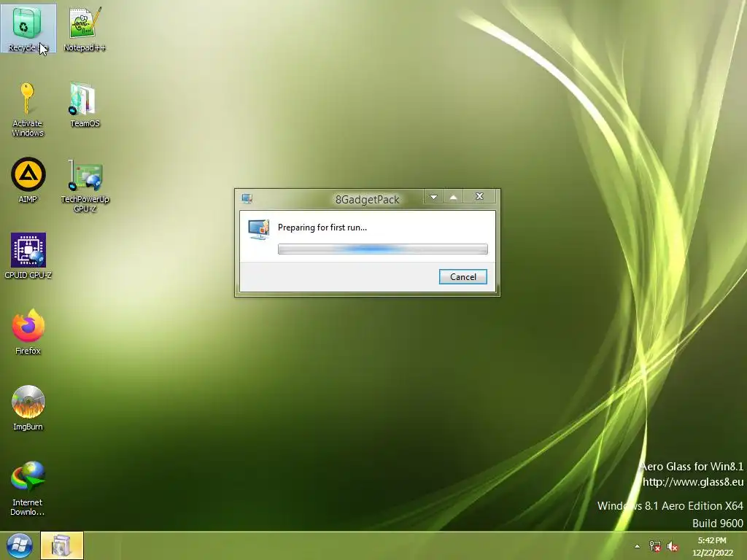747x560 pixels.
Task: Open the network status tray icon
Action: pos(655,546)
